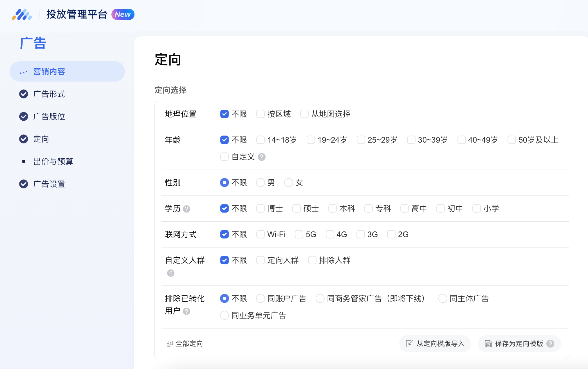Click the help icon under 自定义人群 label
588x369 pixels.
click(x=170, y=273)
